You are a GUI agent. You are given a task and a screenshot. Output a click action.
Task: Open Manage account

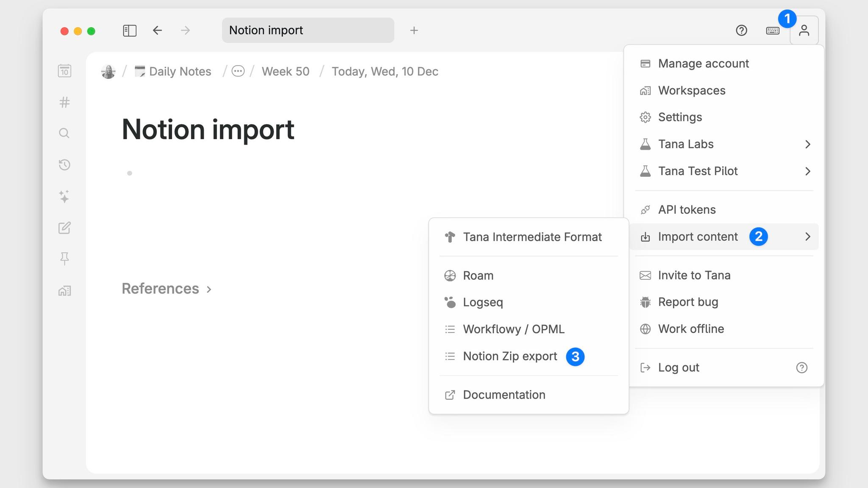[x=724, y=64]
